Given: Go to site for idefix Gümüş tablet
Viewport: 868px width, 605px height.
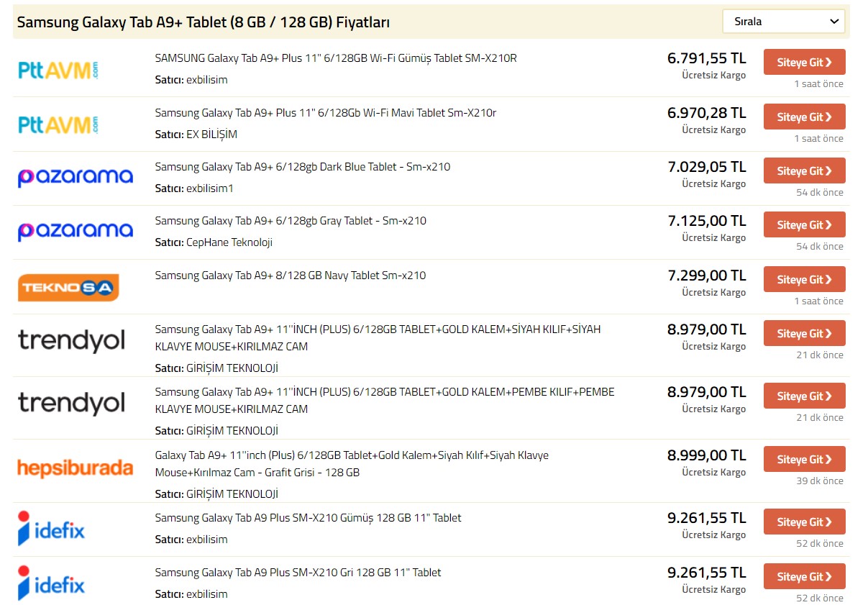Looking at the screenshot, I should (x=804, y=522).
